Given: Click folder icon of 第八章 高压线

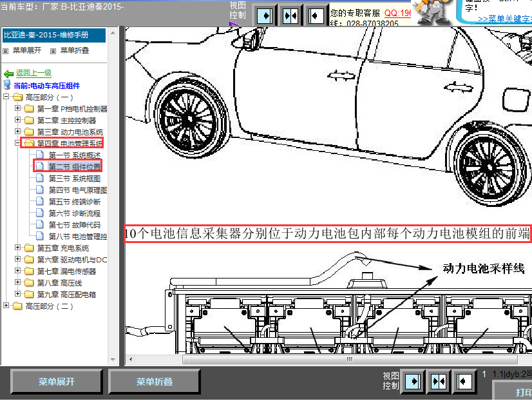Looking at the screenshot, I should (29, 282).
